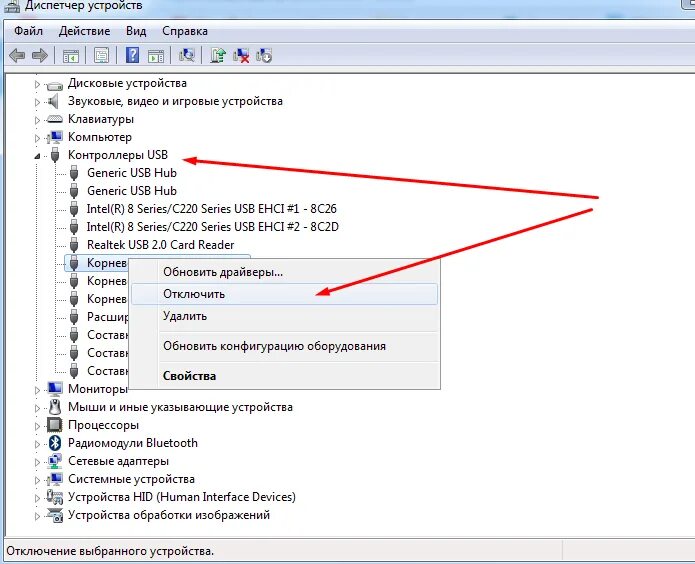Image resolution: width=695 pixels, height=564 pixels.
Task: Expand the Процессоры node
Action: pos(38,426)
